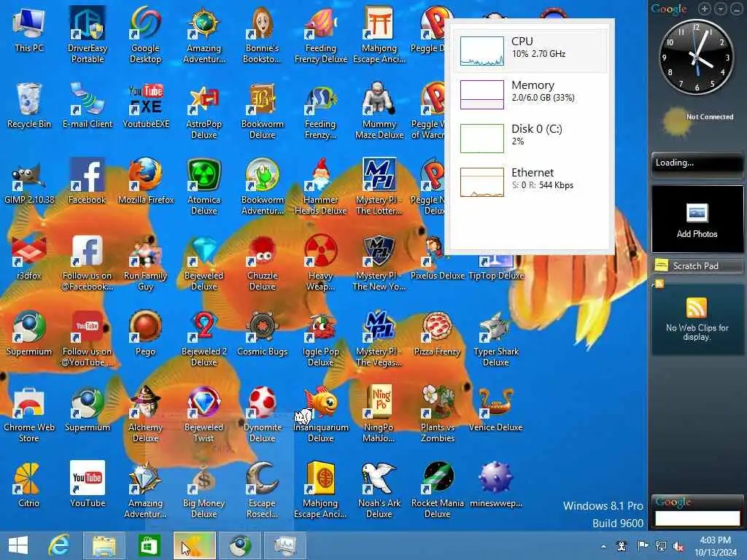Select the Hammer Heads Deluxe gnome icon
Viewport: 747px width, 560px height.
pyautogui.click(x=321, y=187)
